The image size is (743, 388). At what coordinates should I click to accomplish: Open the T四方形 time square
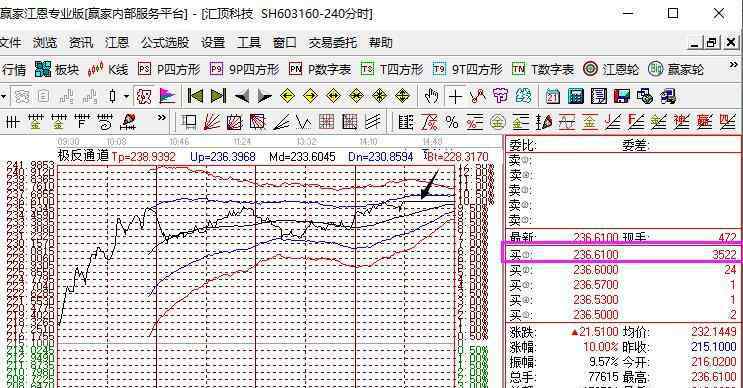click(x=392, y=70)
